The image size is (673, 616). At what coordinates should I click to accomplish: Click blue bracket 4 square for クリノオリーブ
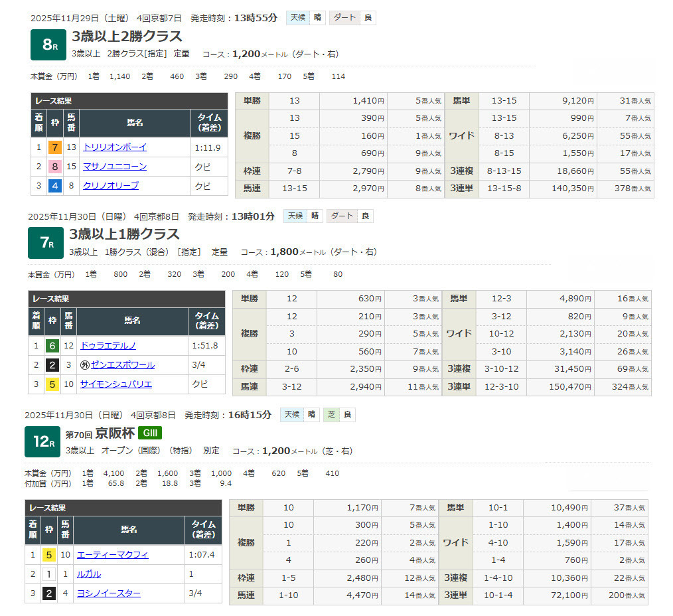coord(55,186)
